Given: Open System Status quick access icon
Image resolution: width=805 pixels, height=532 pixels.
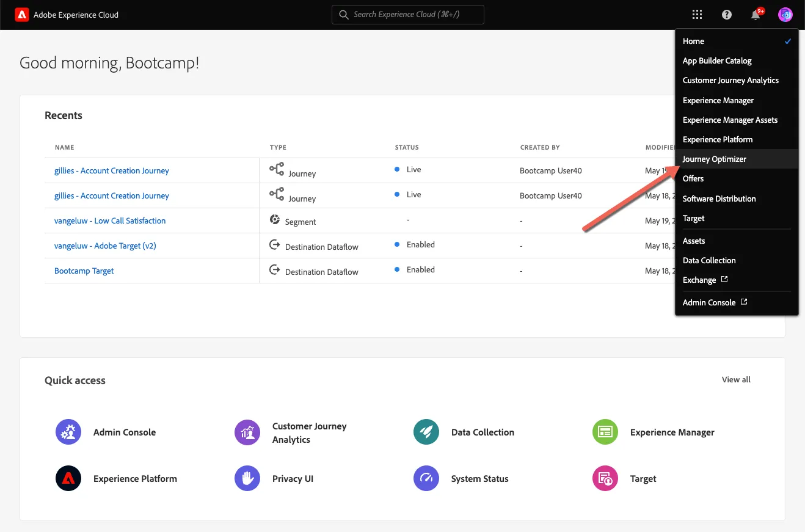Looking at the screenshot, I should [x=426, y=478].
